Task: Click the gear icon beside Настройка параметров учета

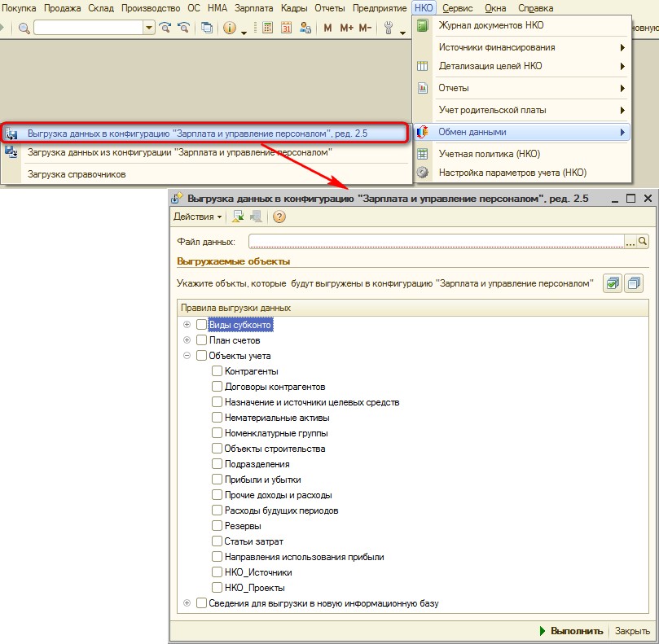Action: click(423, 173)
